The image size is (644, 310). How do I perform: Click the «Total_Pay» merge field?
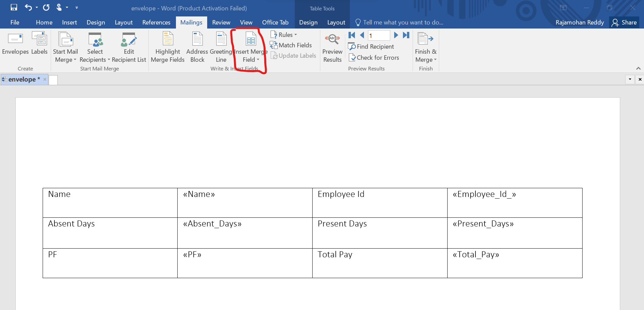(x=476, y=255)
